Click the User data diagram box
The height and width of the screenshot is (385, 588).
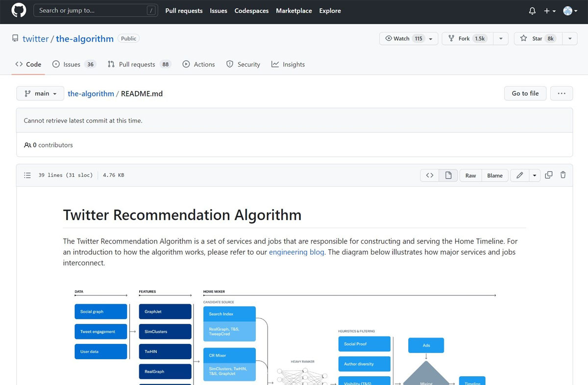coord(101,352)
